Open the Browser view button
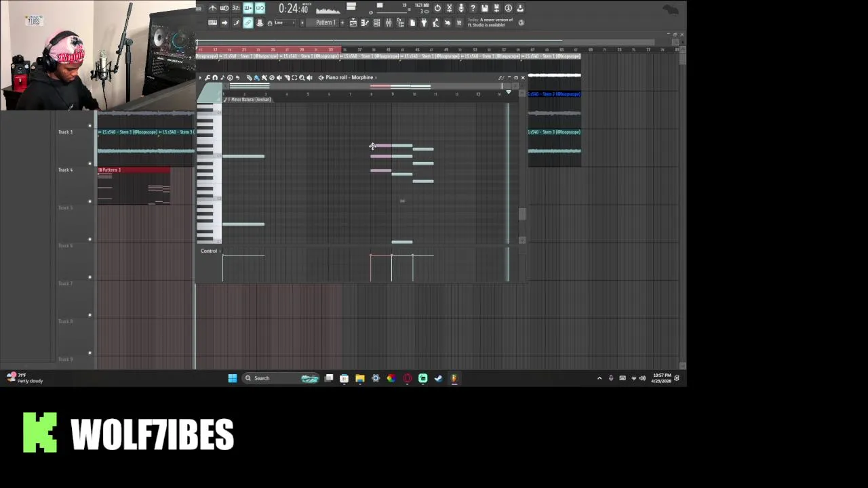The width and height of the screenshot is (868, 488). (400, 22)
